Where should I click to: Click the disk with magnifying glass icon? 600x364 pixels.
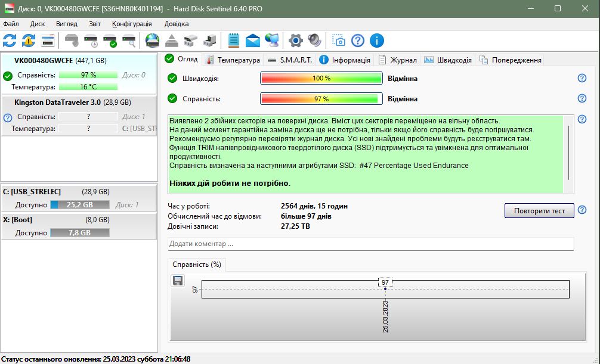(x=129, y=41)
